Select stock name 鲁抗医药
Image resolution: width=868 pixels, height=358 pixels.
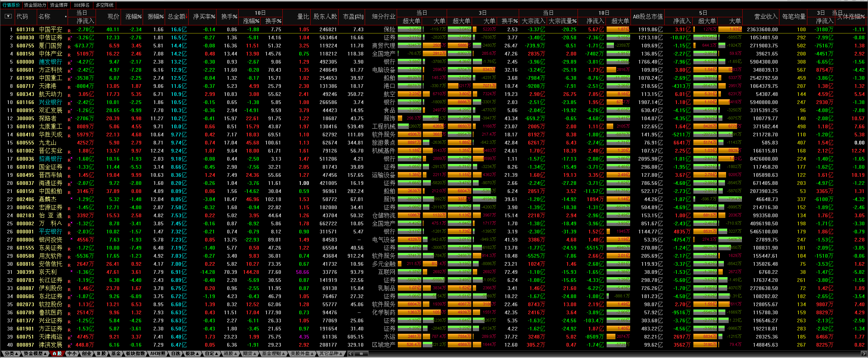51,312
